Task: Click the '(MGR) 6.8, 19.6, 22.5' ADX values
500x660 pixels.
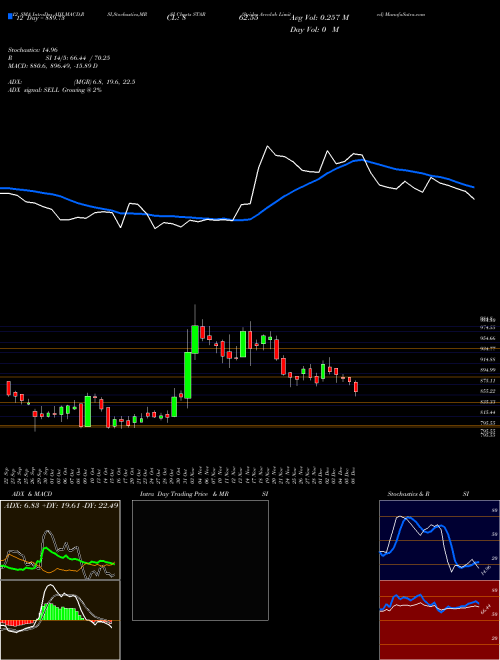Action: [x=104, y=82]
